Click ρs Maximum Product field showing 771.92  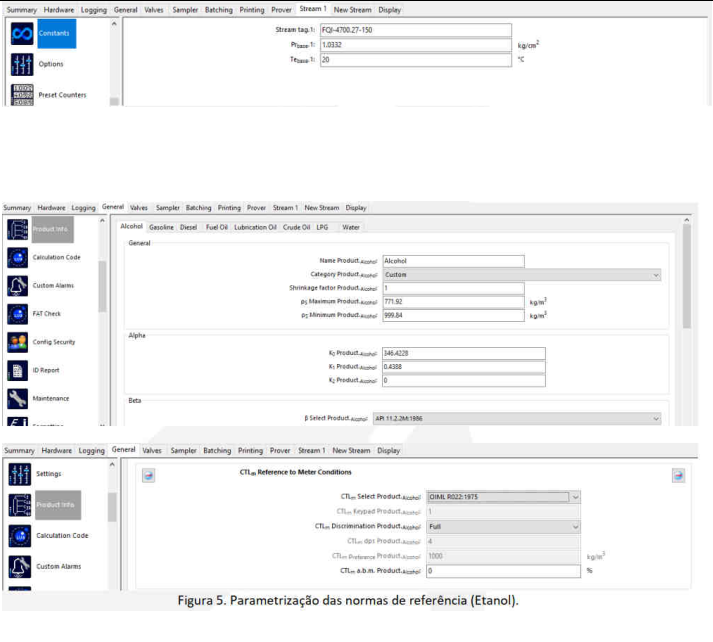(x=453, y=302)
